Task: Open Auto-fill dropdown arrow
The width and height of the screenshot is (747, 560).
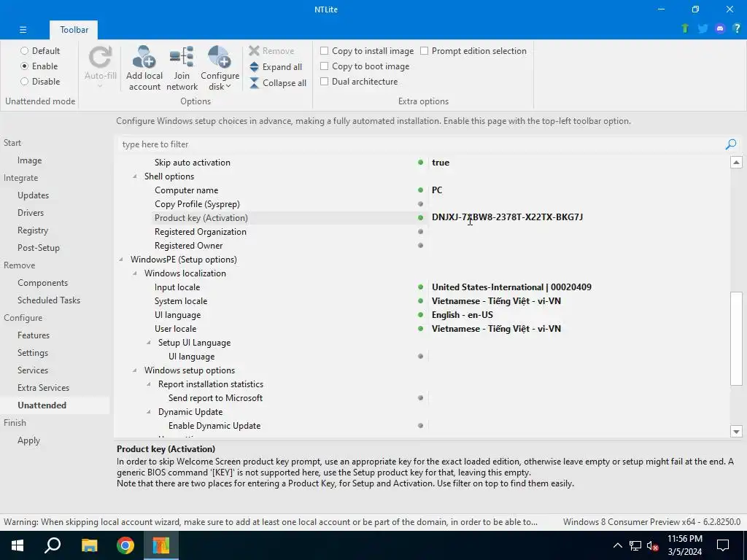Action: coord(100,86)
